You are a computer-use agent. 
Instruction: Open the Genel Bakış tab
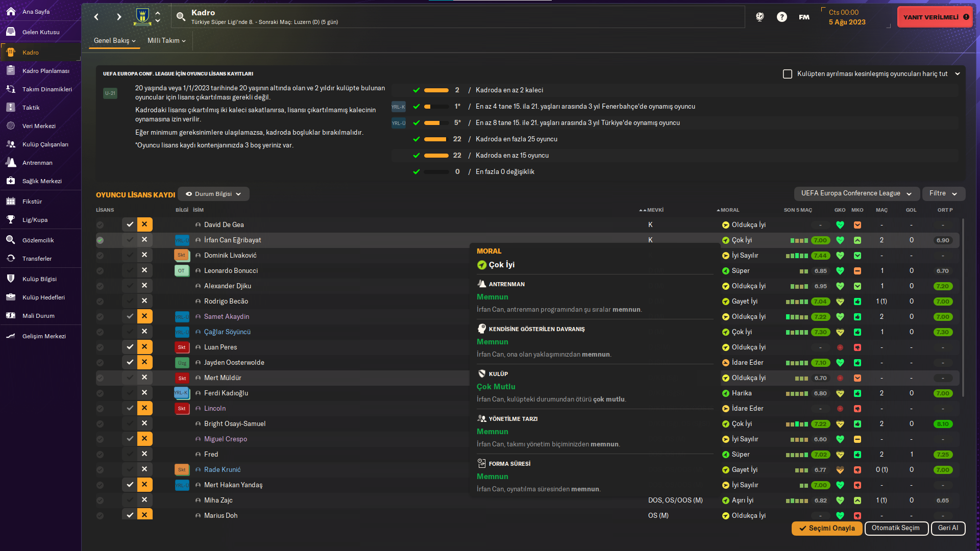(114, 41)
